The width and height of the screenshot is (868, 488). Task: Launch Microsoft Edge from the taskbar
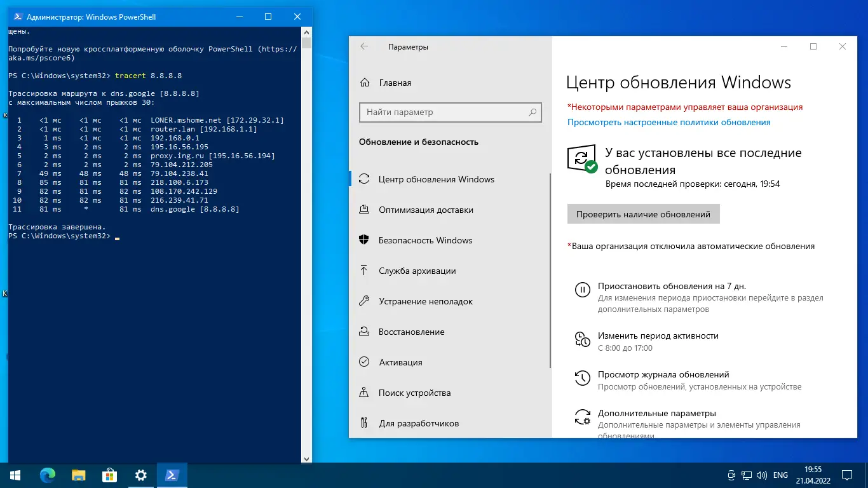coord(47,475)
